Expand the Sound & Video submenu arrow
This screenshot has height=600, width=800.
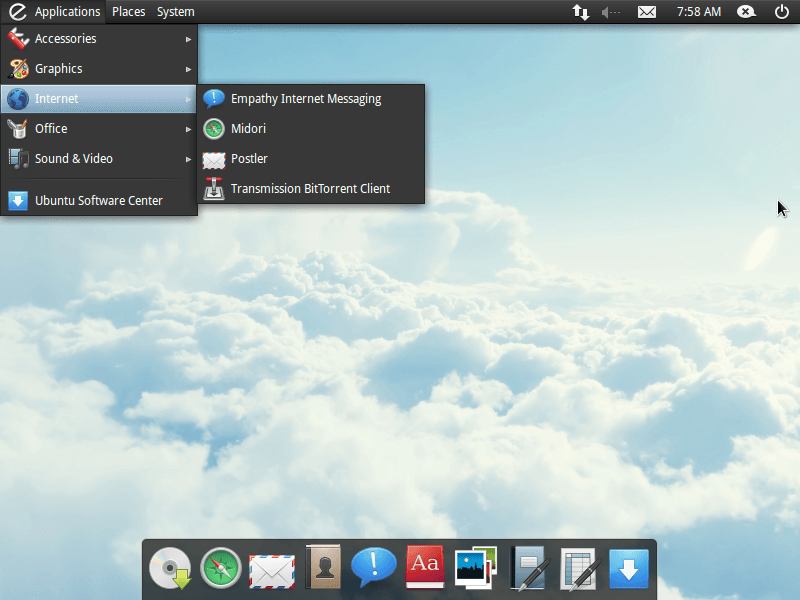[188, 159]
